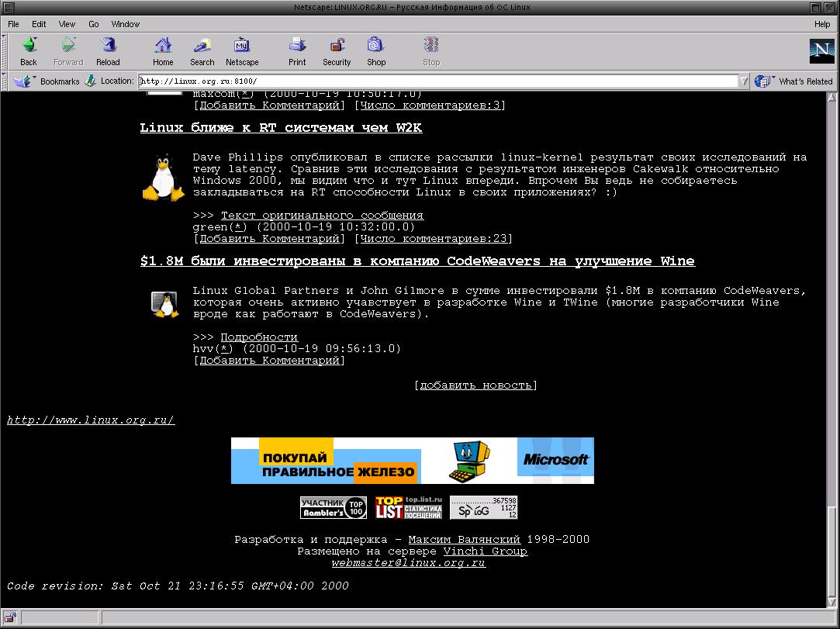Follow the 'Текст оригинального сообщения' link

pos(322,215)
